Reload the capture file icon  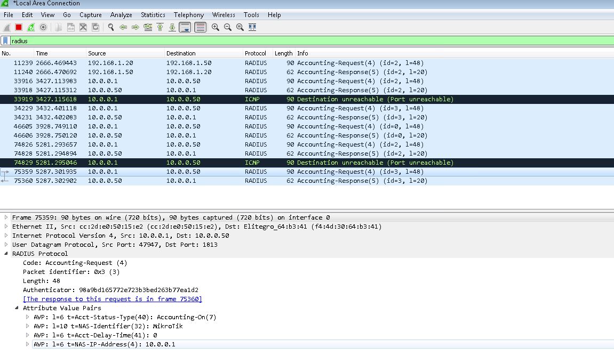pyautogui.click(x=95, y=27)
